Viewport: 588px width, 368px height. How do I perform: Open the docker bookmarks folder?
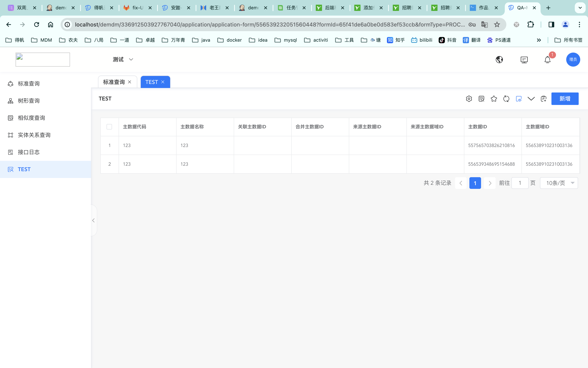229,40
